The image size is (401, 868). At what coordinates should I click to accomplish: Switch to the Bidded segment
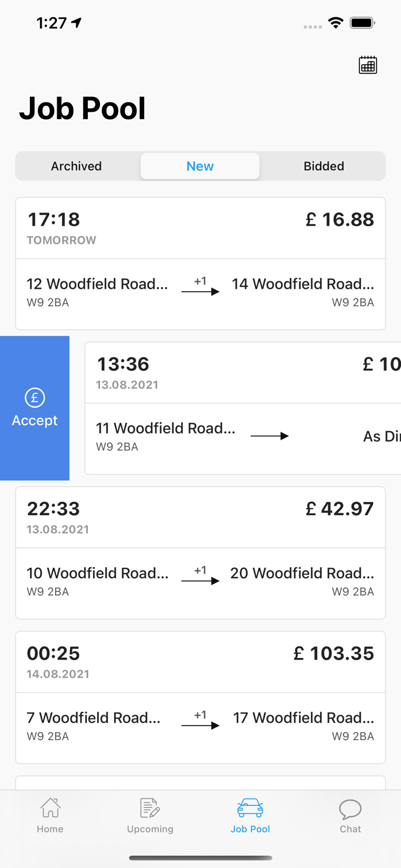pos(324,166)
